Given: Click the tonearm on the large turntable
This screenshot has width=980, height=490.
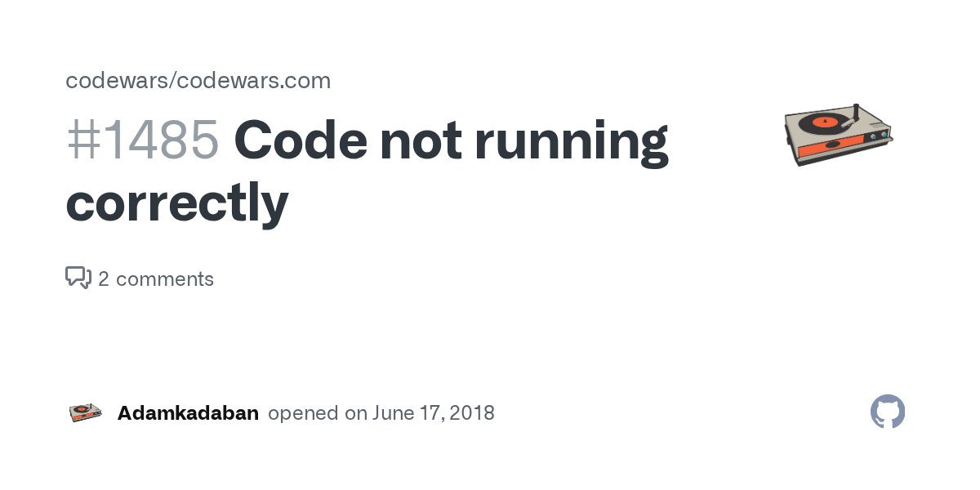Looking at the screenshot, I should pyautogui.click(x=853, y=116).
